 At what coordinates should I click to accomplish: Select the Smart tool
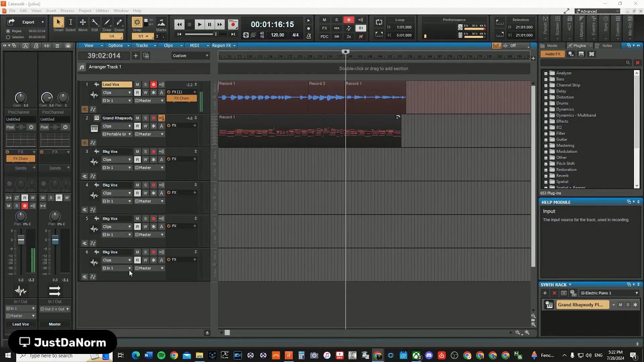pos(58,22)
